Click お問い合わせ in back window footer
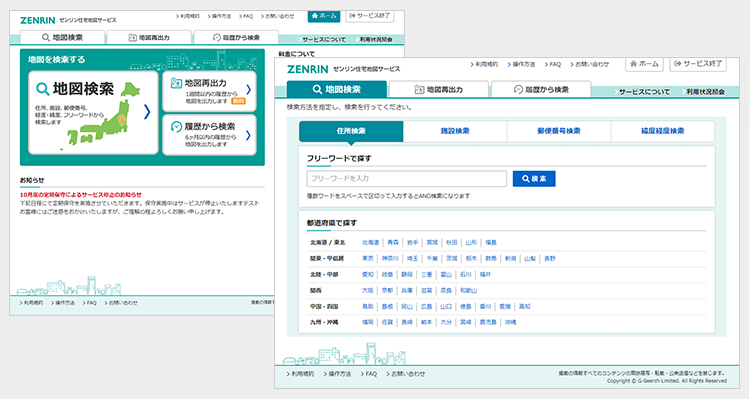750x400 pixels. coord(121,303)
